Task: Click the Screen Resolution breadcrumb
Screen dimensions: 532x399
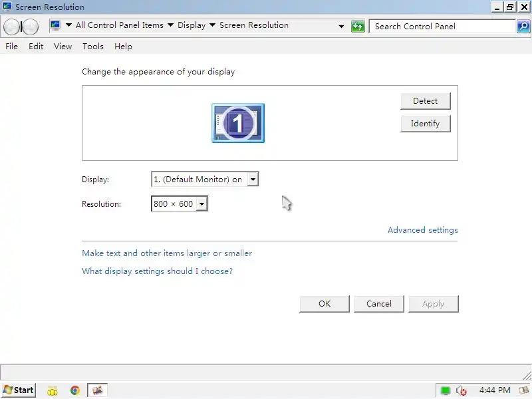Action: pos(254,25)
